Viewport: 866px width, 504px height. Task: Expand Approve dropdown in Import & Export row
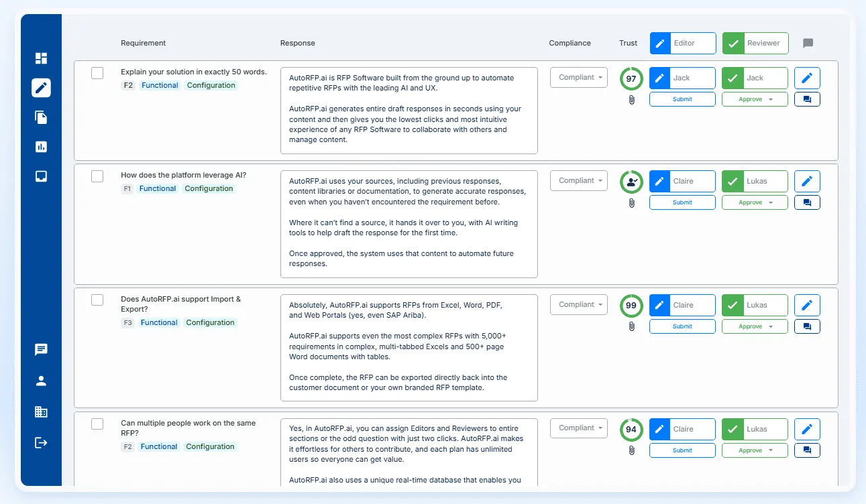(755, 326)
